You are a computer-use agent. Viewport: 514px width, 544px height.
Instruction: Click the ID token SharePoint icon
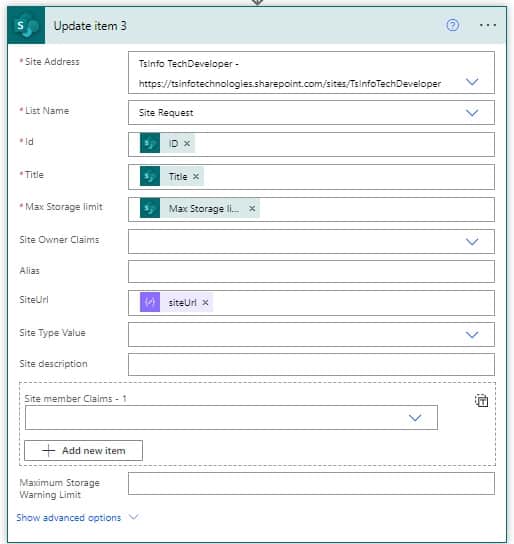pyautogui.click(x=150, y=143)
